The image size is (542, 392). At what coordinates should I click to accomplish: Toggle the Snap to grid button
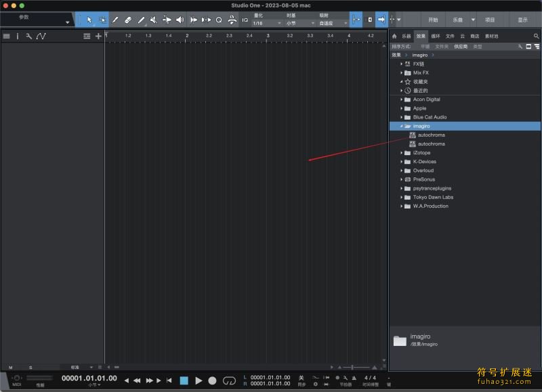click(x=356, y=20)
